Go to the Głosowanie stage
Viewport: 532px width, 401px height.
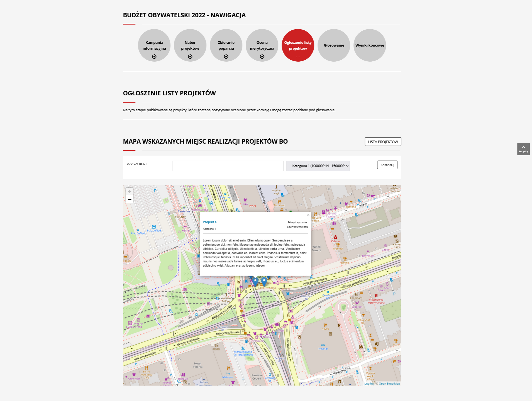(334, 45)
